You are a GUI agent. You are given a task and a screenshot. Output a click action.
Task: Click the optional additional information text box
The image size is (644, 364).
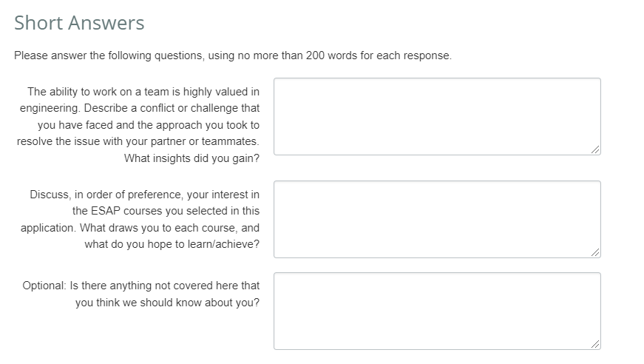point(436,311)
